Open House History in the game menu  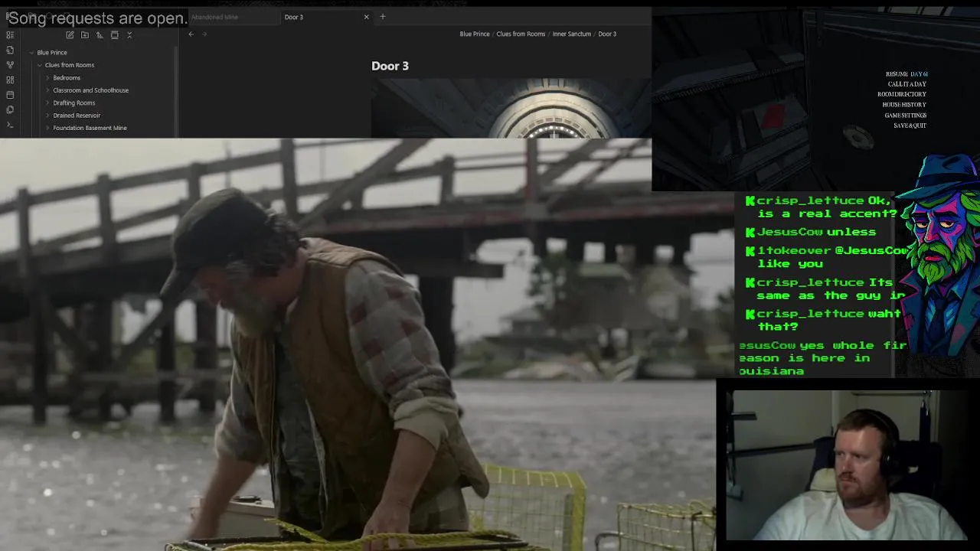(x=904, y=105)
